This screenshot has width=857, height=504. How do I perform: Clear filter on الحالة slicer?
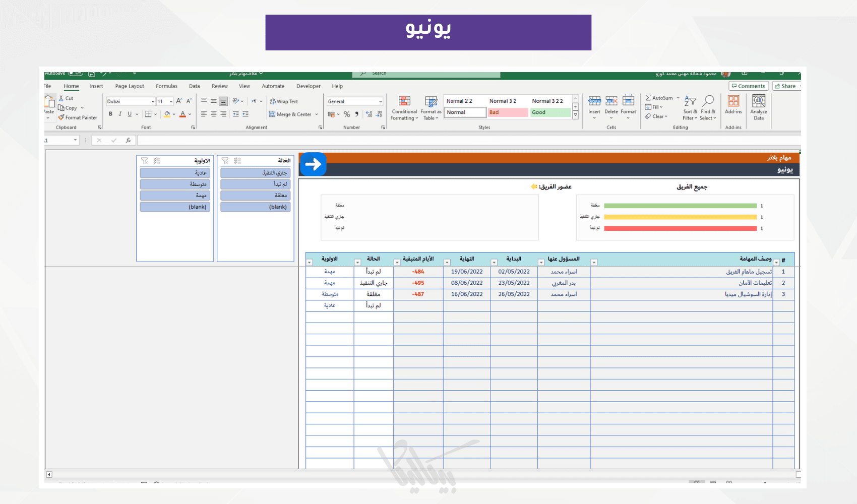[x=225, y=161]
